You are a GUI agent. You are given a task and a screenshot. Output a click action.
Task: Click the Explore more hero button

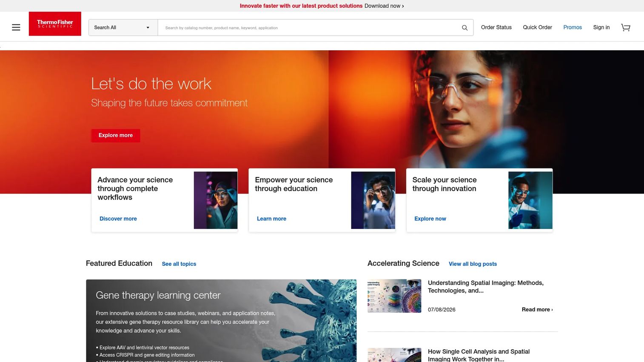click(116, 135)
